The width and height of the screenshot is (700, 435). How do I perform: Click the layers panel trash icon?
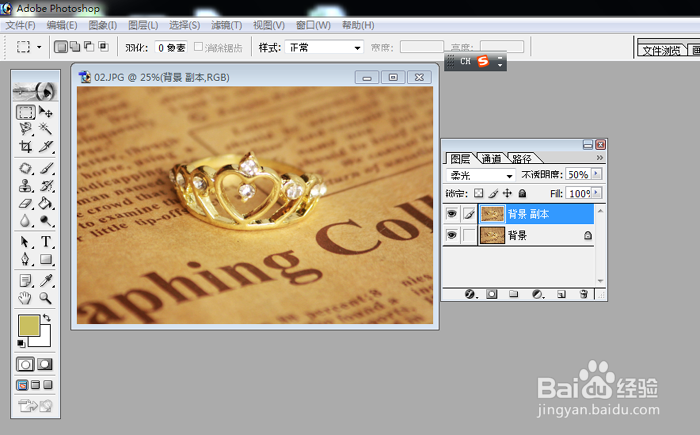tap(583, 294)
